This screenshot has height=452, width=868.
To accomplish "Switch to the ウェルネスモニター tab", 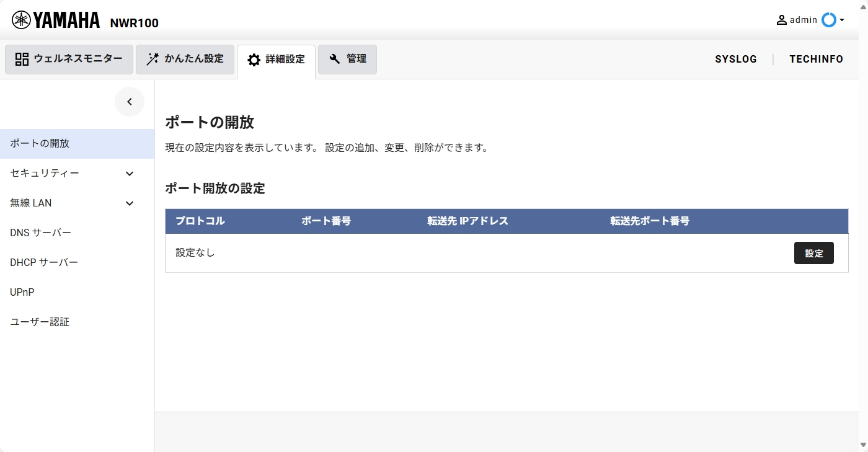I will coord(69,60).
